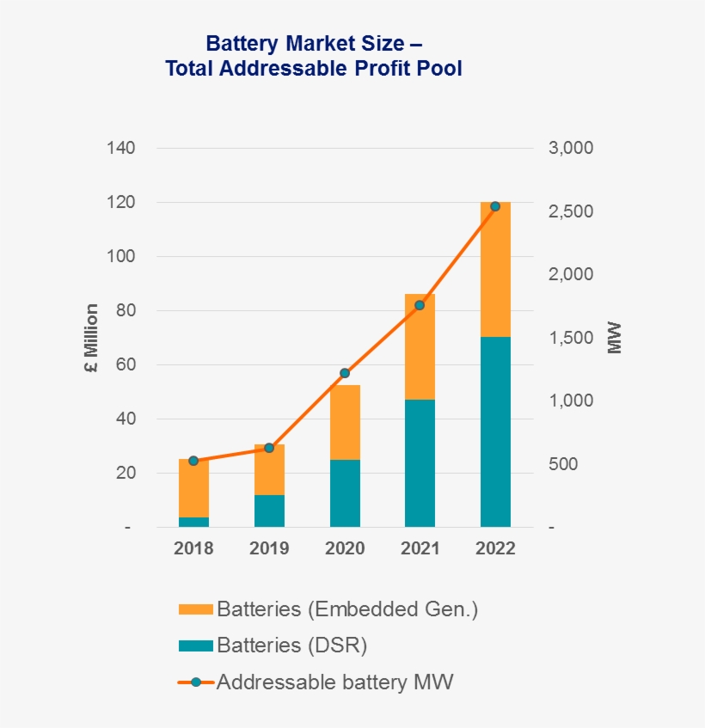Click the teal DSR bar segment for 2021

[x=420, y=462]
